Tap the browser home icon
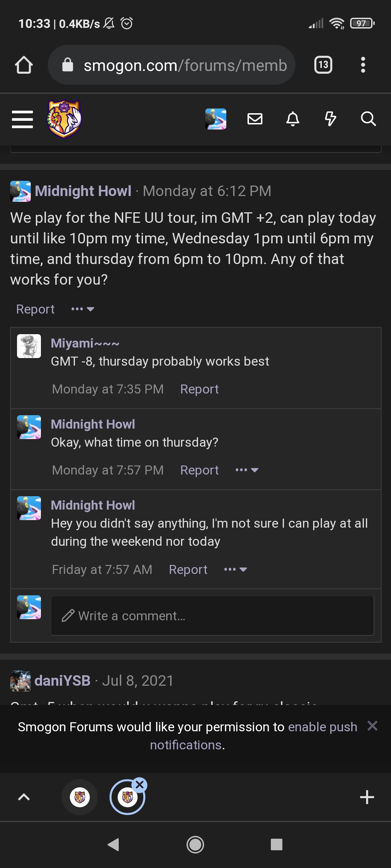Image resolution: width=391 pixels, height=868 pixels. click(24, 65)
